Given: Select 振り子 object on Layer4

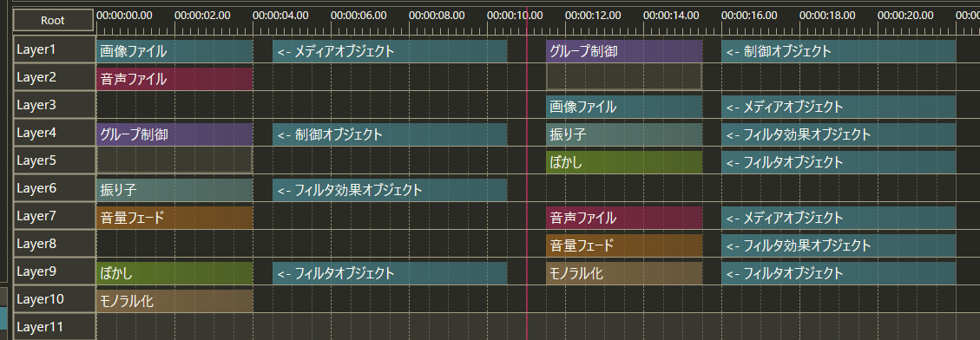Looking at the screenshot, I should [624, 134].
